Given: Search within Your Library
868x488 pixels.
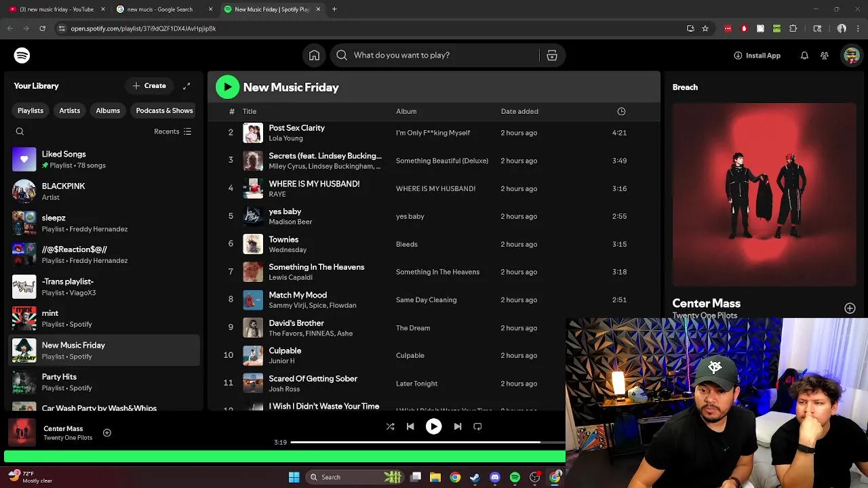Looking at the screenshot, I should pyautogui.click(x=20, y=131).
